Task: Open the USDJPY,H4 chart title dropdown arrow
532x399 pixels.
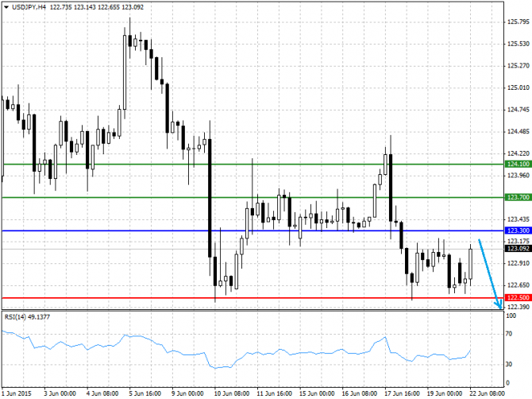Action: (6, 7)
